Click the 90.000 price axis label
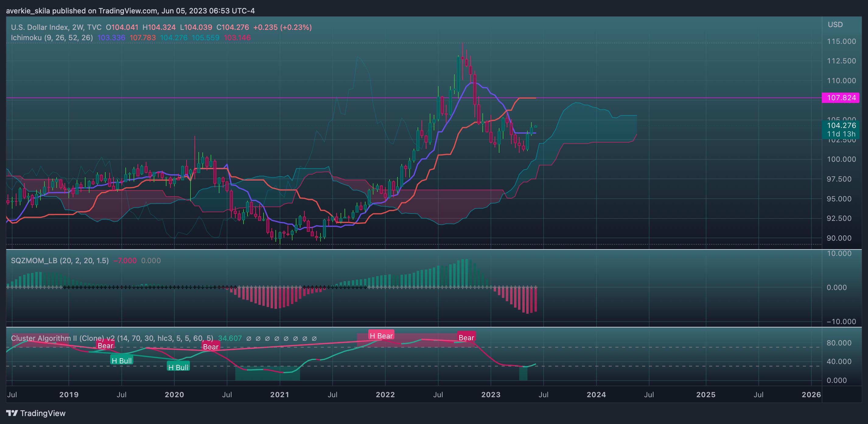Viewport: 868px width, 424px height. click(x=839, y=238)
